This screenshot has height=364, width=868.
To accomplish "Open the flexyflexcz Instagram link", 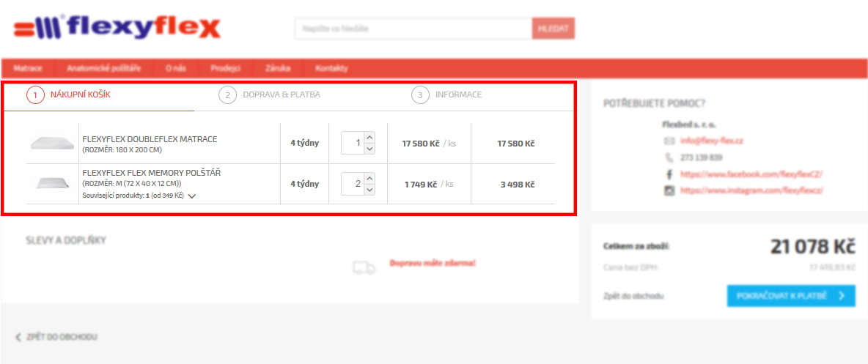I will (751, 190).
